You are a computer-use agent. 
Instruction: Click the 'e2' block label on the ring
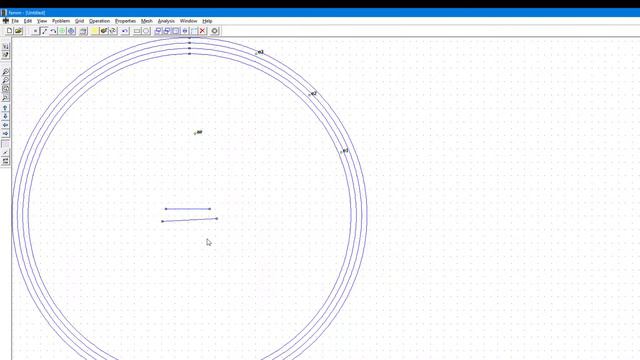312,93
